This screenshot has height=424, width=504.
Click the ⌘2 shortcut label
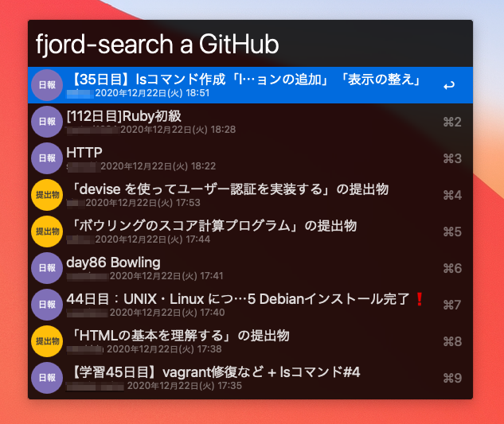coord(452,122)
